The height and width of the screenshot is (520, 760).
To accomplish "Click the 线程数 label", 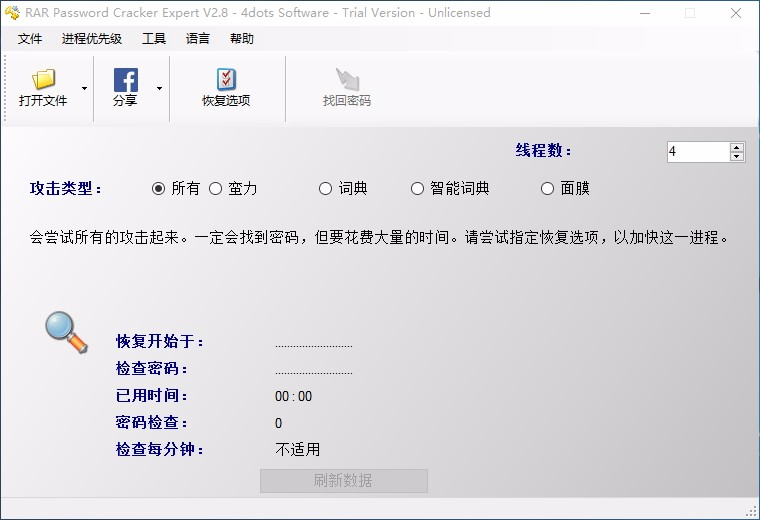I will (543, 151).
